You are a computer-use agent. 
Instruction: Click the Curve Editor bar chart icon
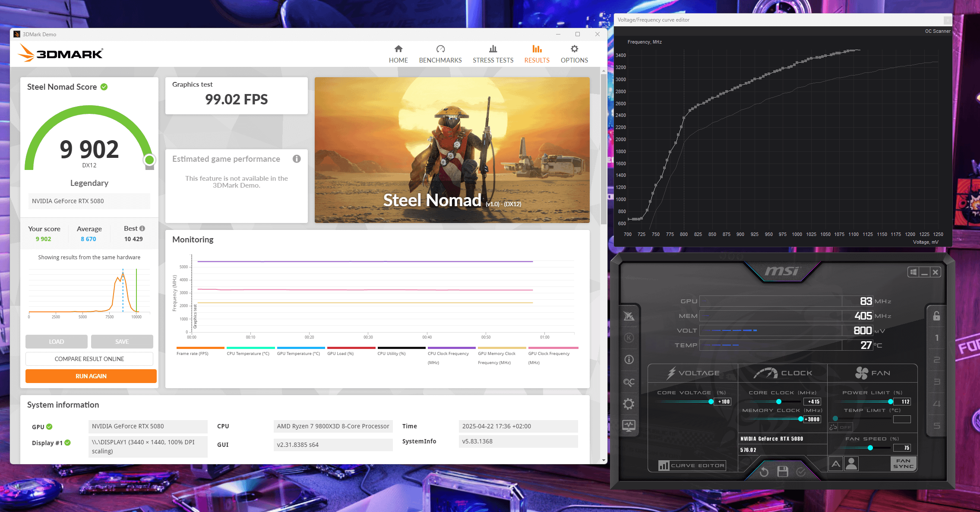click(664, 465)
